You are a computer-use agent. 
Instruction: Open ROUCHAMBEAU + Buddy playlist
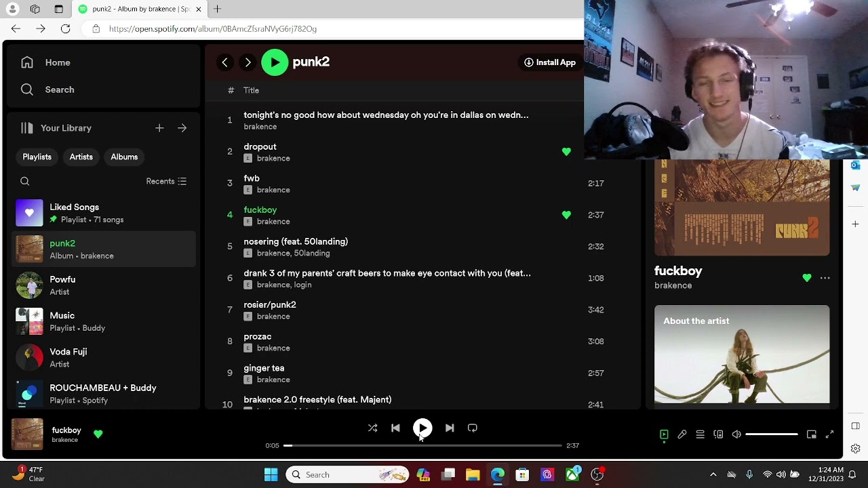104,393
